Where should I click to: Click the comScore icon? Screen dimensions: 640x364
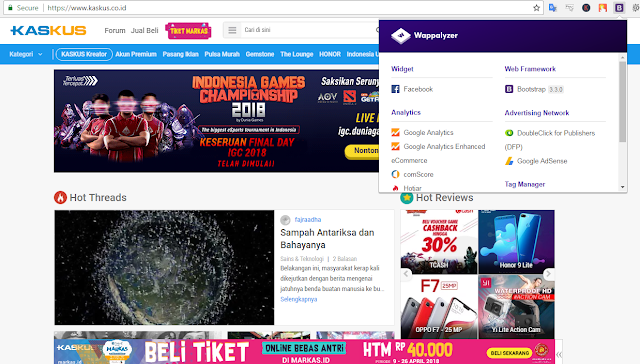tap(395, 174)
